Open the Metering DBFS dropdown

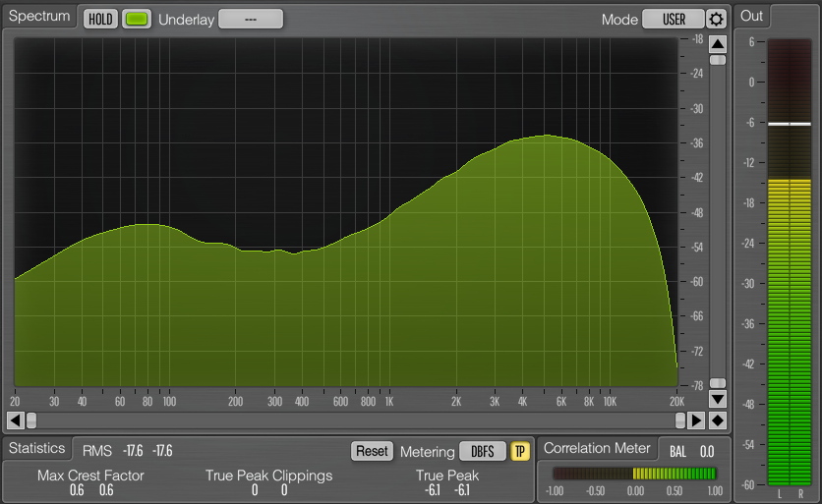pyautogui.click(x=483, y=451)
